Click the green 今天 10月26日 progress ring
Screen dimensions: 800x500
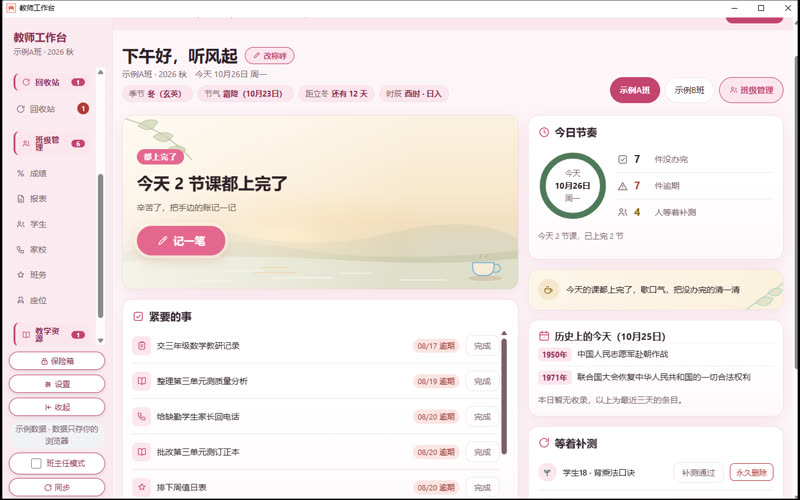(572, 186)
